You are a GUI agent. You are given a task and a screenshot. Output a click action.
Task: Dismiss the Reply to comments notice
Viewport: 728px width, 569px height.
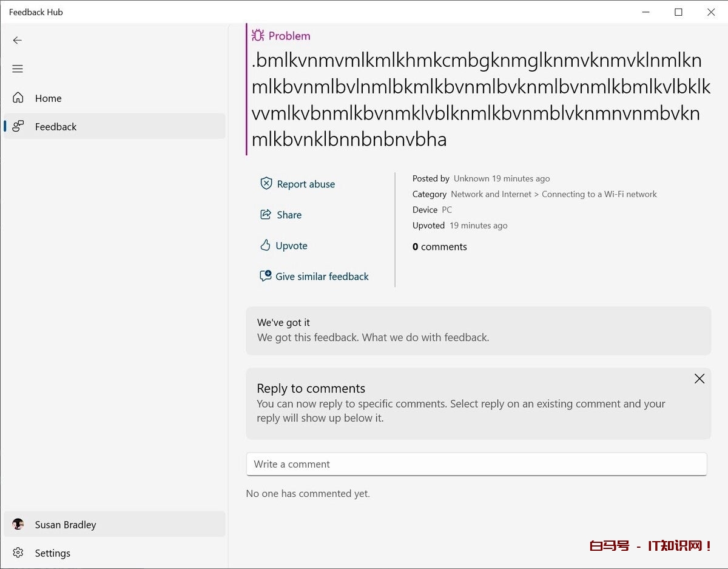coord(699,379)
